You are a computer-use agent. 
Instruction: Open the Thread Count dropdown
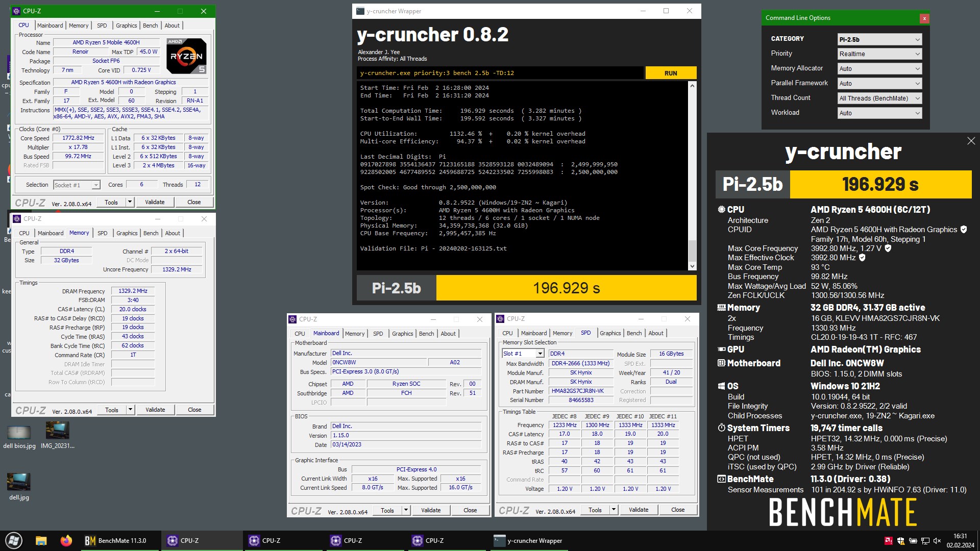point(879,98)
